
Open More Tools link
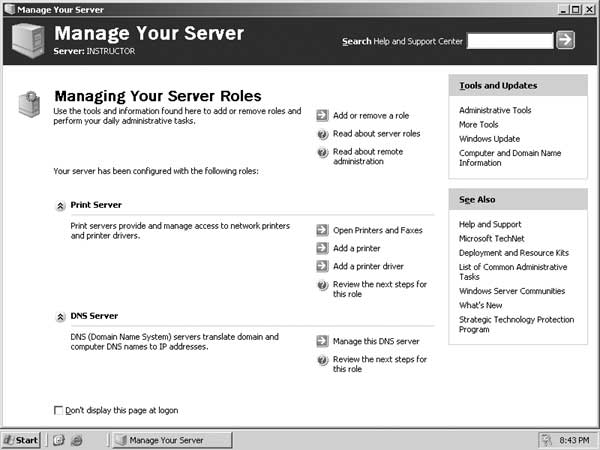479,124
